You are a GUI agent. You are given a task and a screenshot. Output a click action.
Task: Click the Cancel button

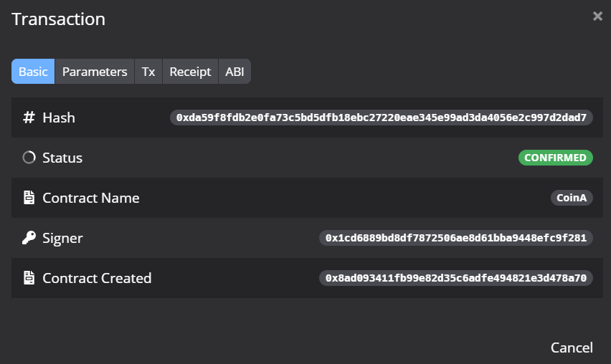pos(572,348)
